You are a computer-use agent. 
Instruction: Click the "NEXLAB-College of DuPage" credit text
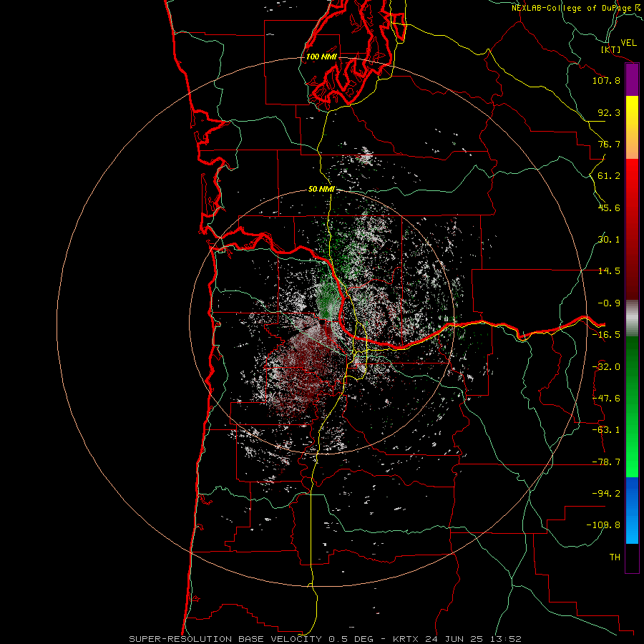[x=572, y=8]
